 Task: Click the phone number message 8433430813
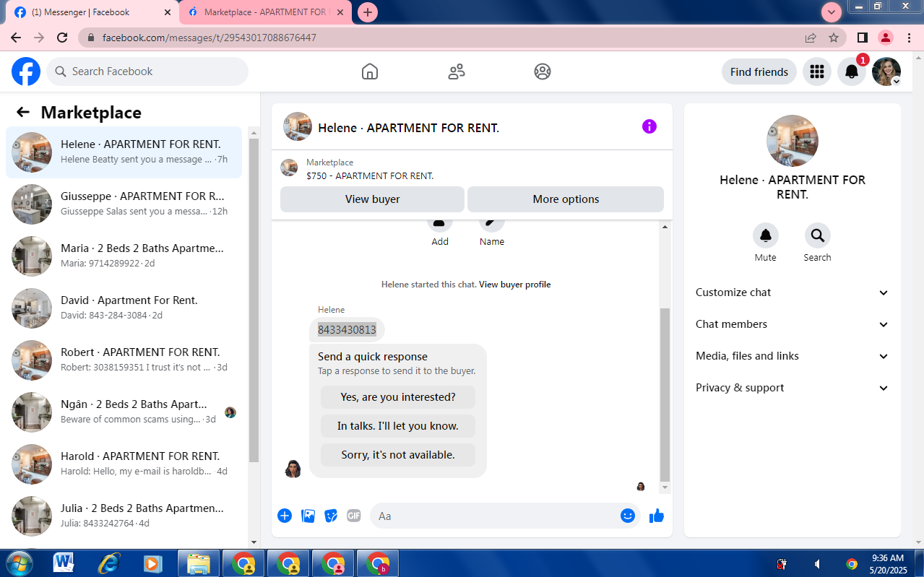(347, 330)
